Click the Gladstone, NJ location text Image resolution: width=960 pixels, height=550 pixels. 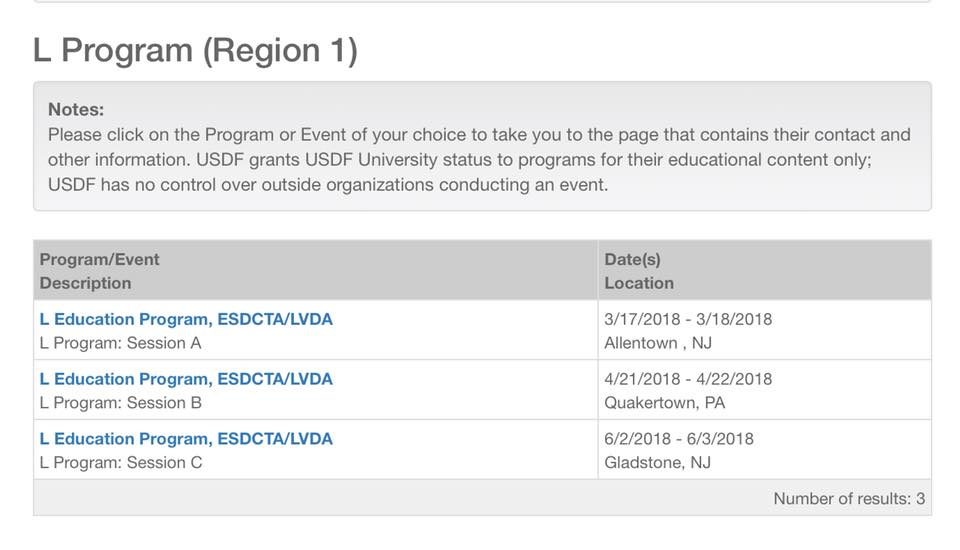[x=658, y=462]
